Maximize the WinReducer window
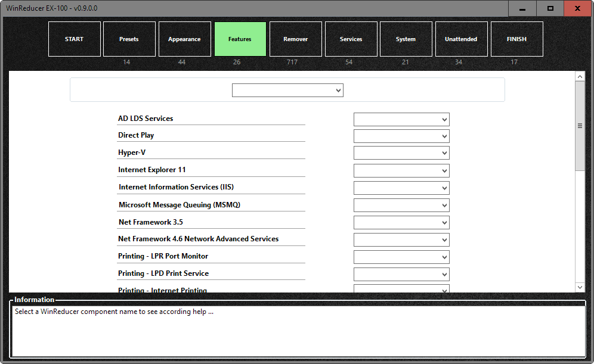The image size is (594, 364). (550, 8)
